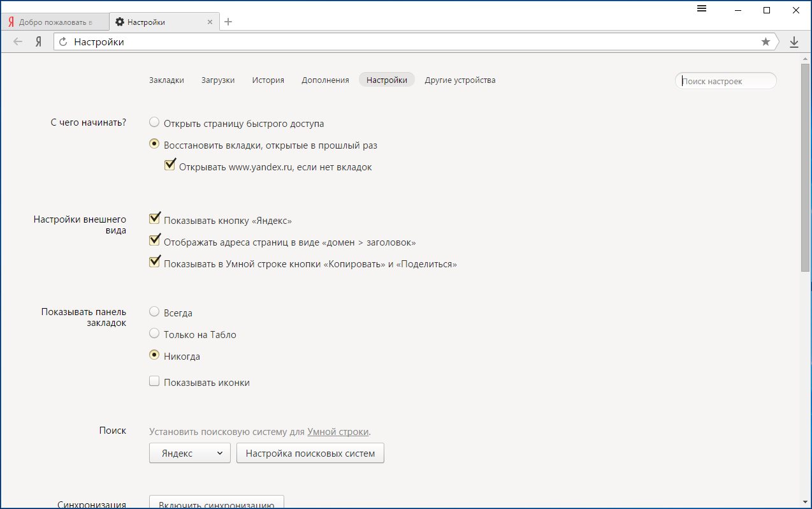Expand the Яндекс search engine dropdown
Image resolution: width=812 pixels, height=509 pixels.
tap(189, 454)
